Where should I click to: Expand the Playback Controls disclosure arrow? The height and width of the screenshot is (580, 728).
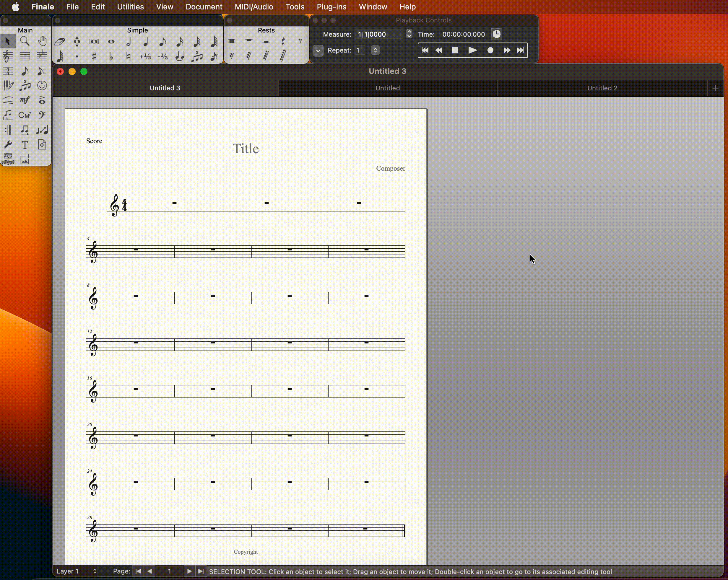(318, 50)
